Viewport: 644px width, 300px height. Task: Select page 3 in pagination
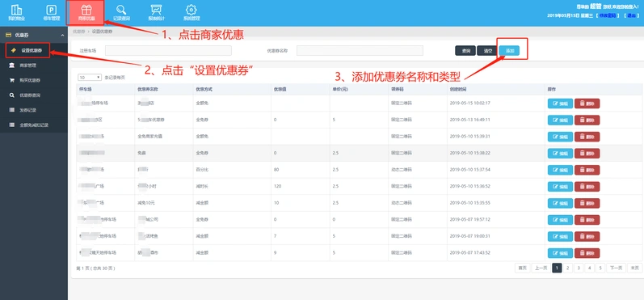coord(579,268)
